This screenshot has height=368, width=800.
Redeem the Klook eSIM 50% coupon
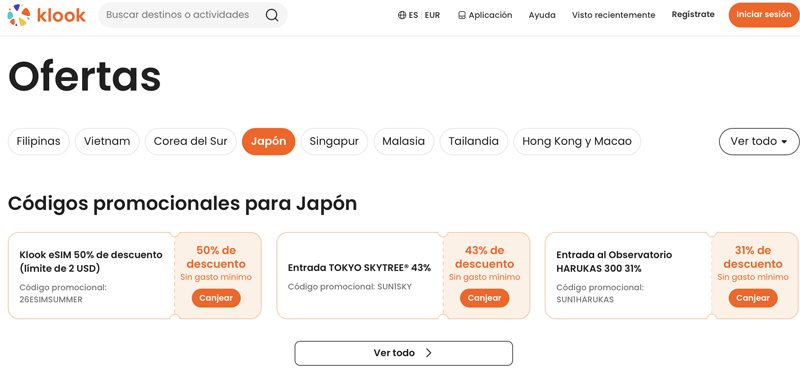pos(216,298)
